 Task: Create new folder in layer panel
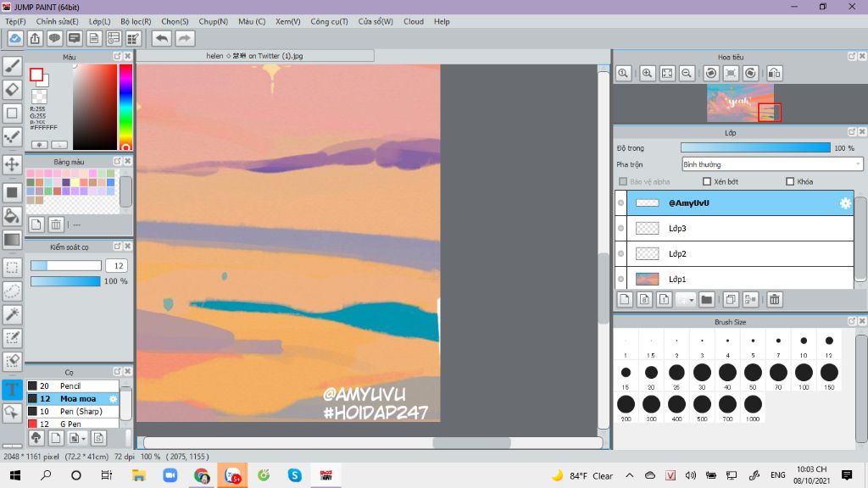coord(706,299)
